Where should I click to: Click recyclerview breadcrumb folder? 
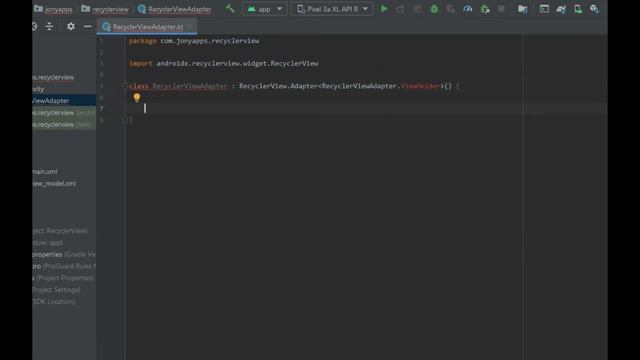(105, 9)
